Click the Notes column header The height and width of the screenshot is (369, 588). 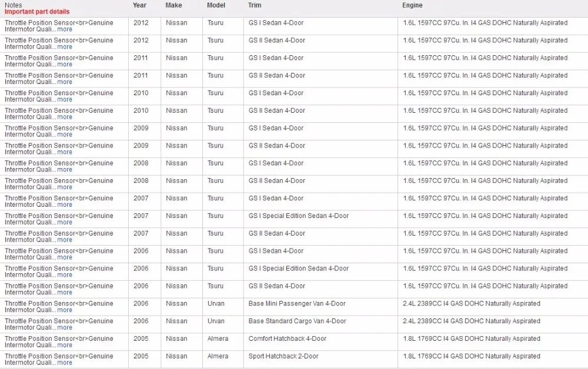pyautogui.click(x=13, y=5)
